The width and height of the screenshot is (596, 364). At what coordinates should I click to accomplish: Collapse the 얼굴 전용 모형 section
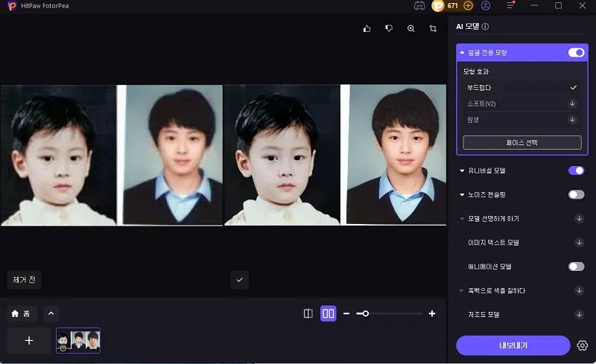click(x=462, y=52)
